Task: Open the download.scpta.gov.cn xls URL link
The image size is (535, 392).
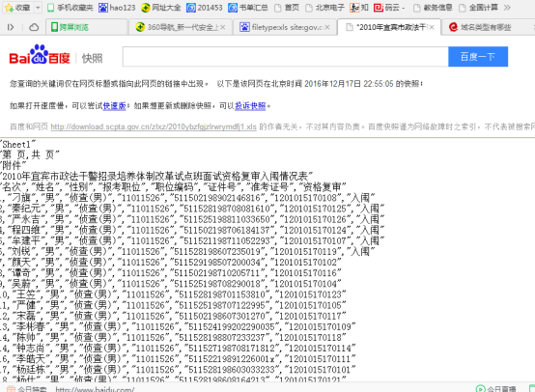Action: pyautogui.click(x=154, y=126)
